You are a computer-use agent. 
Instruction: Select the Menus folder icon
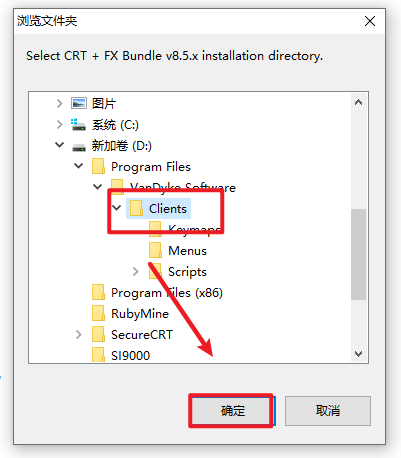155,250
